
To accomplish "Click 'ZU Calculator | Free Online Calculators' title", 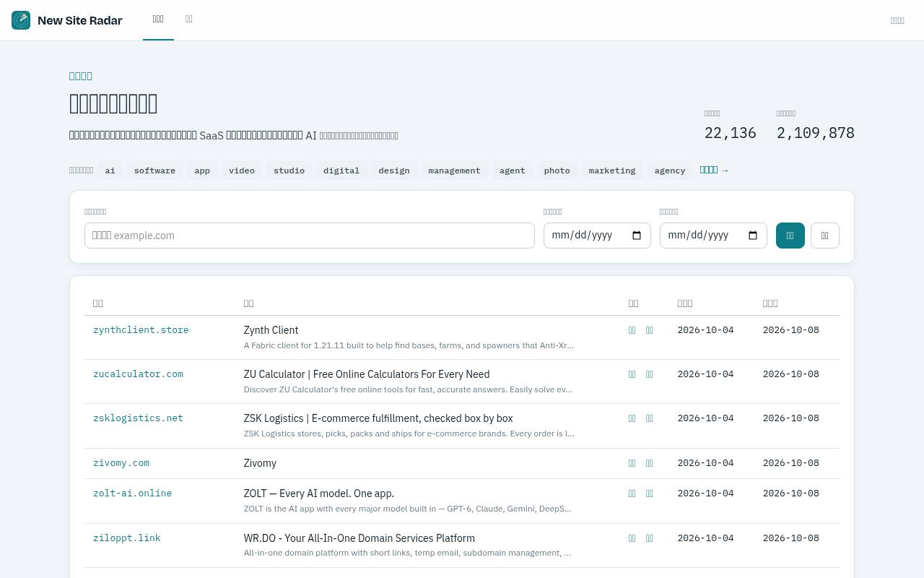I will coord(367,374).
